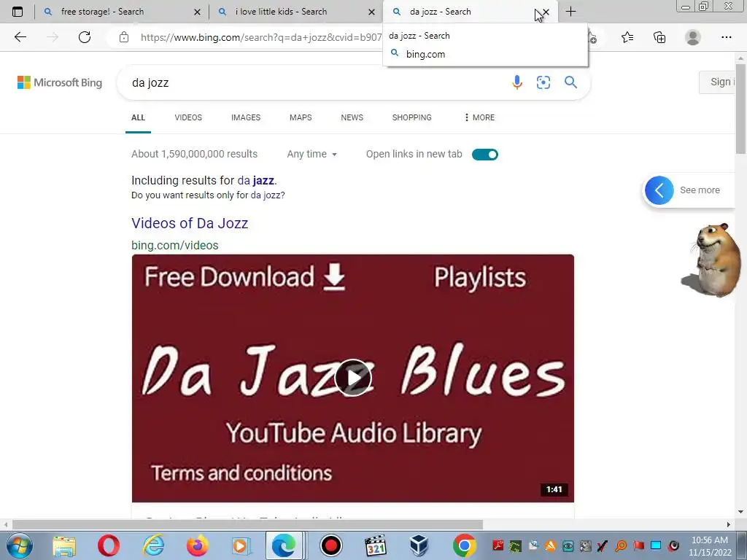
Task: Click the See more blue arrow button
Action: click(659, 190)
